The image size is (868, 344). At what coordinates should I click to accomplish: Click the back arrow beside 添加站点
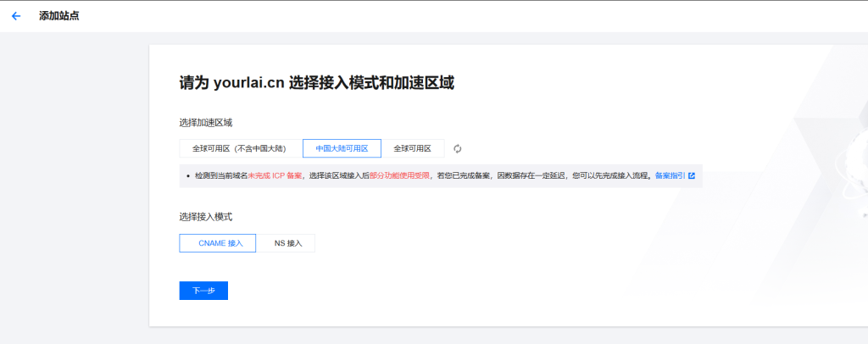[x=16, y=16]
